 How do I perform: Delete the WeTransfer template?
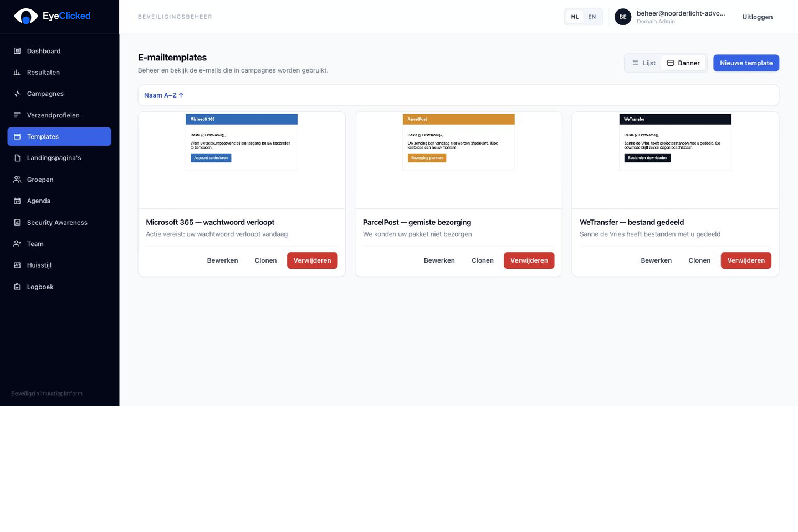click(x=746, y=260)
